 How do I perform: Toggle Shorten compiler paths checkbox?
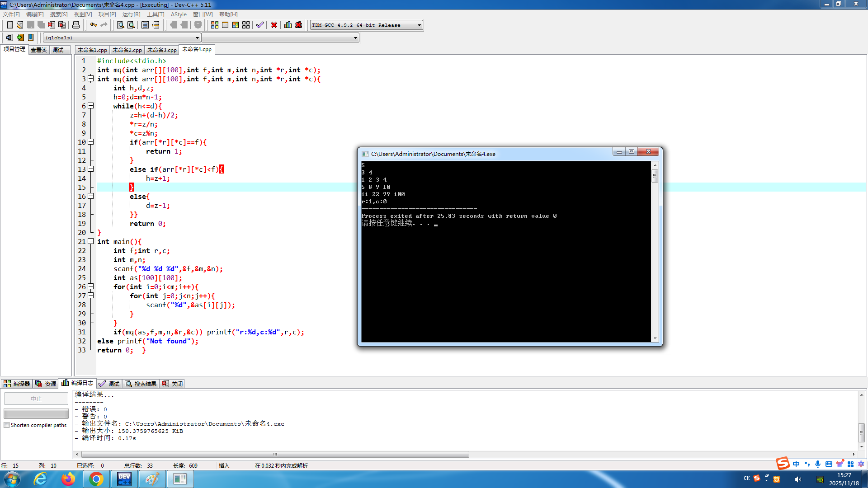[x=7, y=425]
